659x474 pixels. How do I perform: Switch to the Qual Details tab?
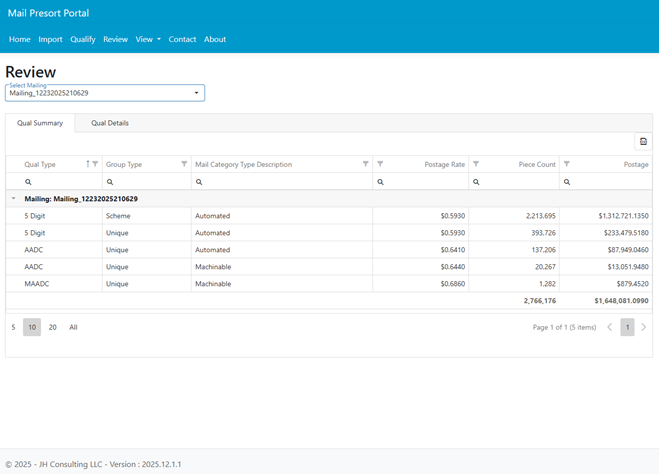pos(110,123)
